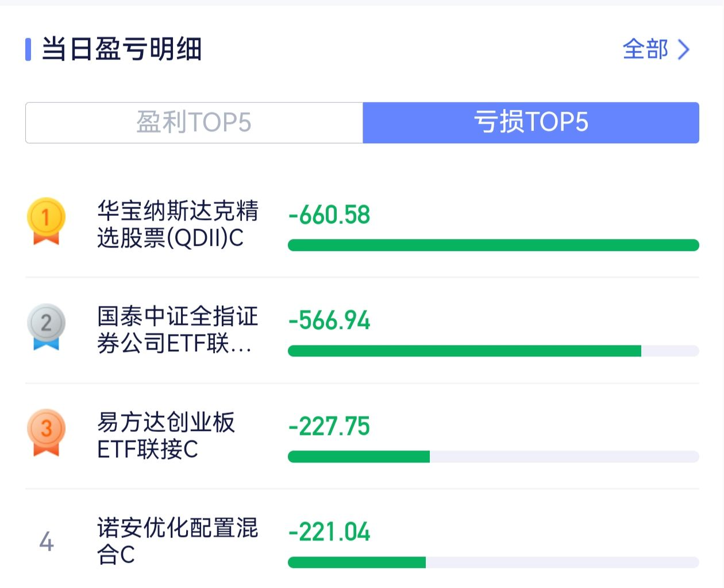Expand via the arrow next to 全部
The width and height of the screenshot is (724, 588).
coord(683,51)
